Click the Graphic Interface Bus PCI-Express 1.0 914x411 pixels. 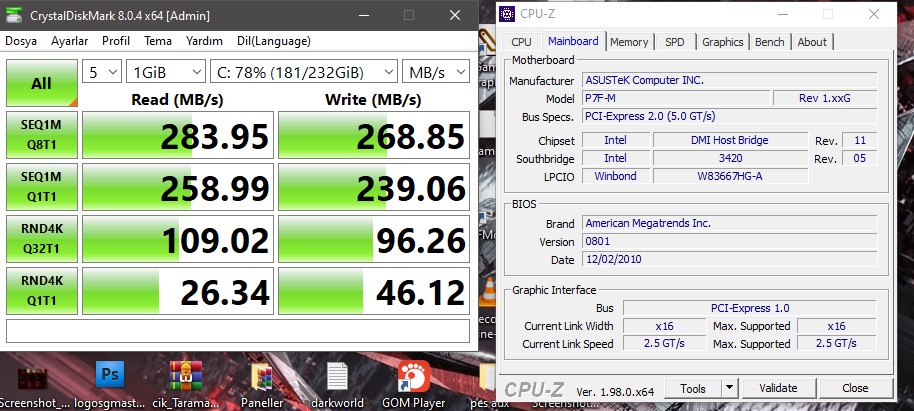click(750, 308)
